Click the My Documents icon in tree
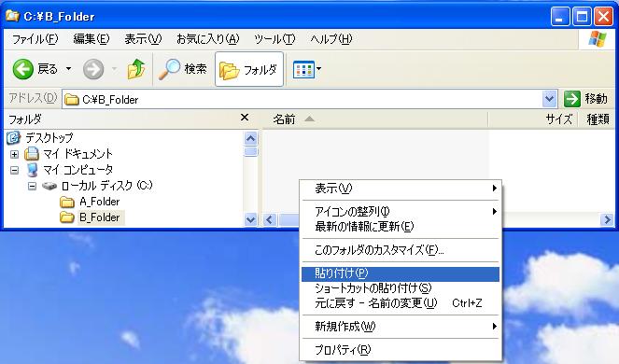This screenshot has width=619, height=364. pyautogui.click(x=32, y=154)
